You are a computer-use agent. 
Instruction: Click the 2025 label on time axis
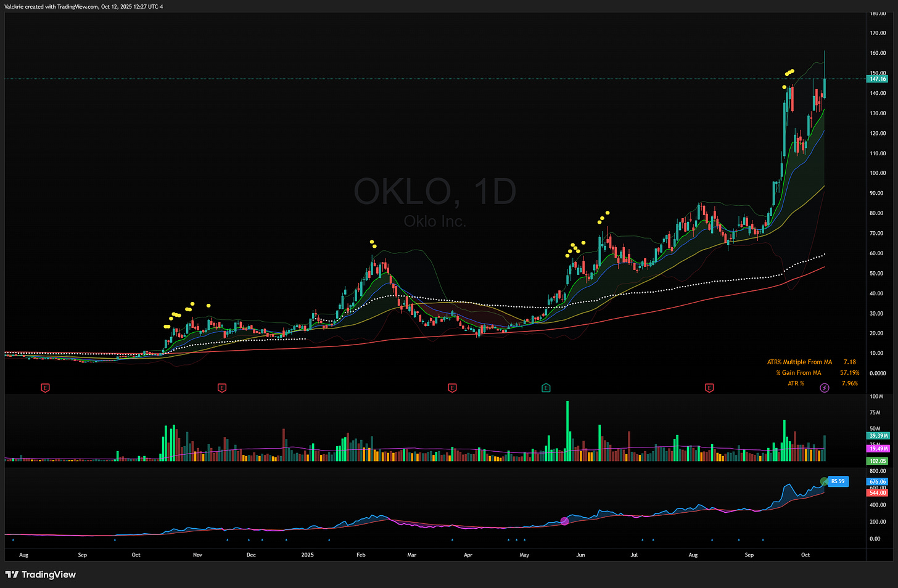click(x=307, y=555)
